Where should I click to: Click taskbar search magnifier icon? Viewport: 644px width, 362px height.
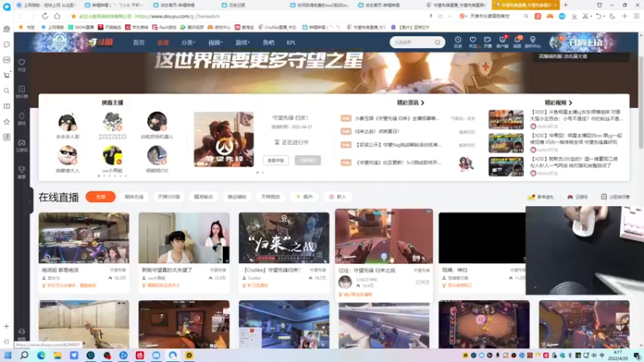pyautogui.click(x=24, y=356)
